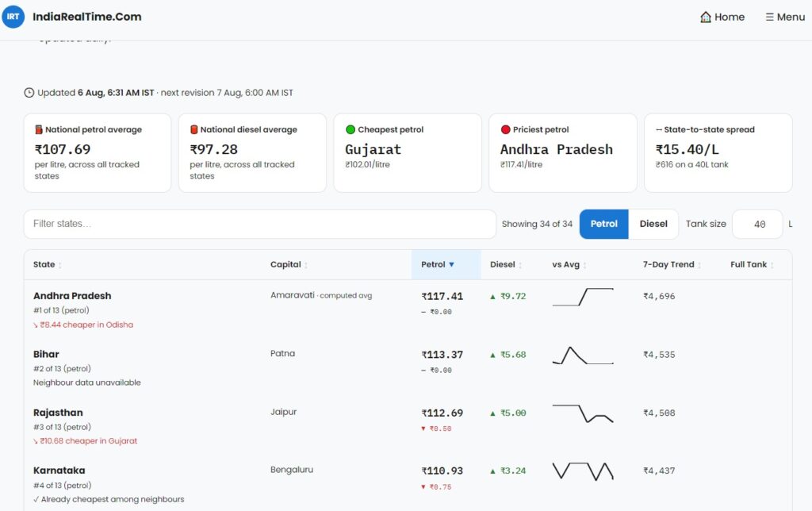Image resolution: width=812 pixels, height=511 pixels.
Task: Sort the table by State column
Action: click(47, 265)
